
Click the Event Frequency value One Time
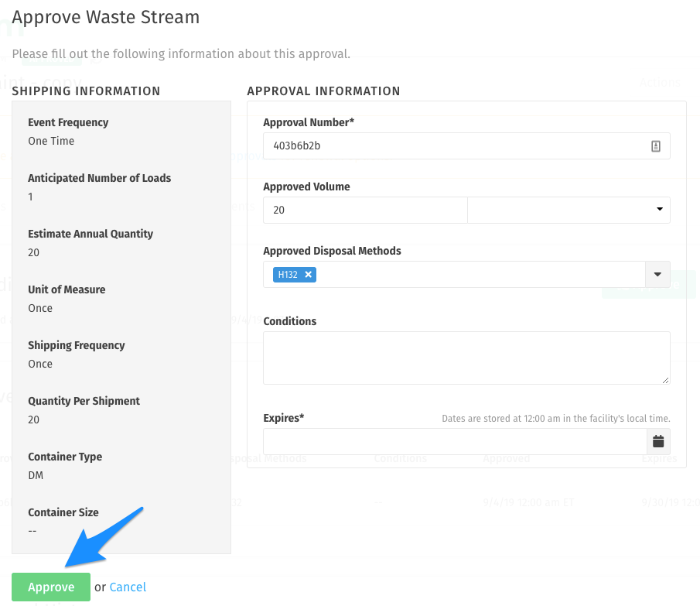tap(51, 141)
